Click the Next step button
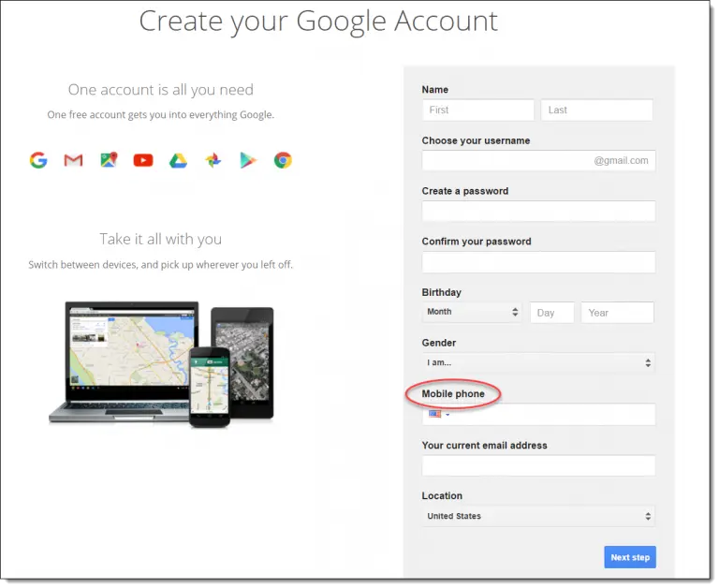The image size is (719, 588). pyautogui.click(x=630, y=558)
